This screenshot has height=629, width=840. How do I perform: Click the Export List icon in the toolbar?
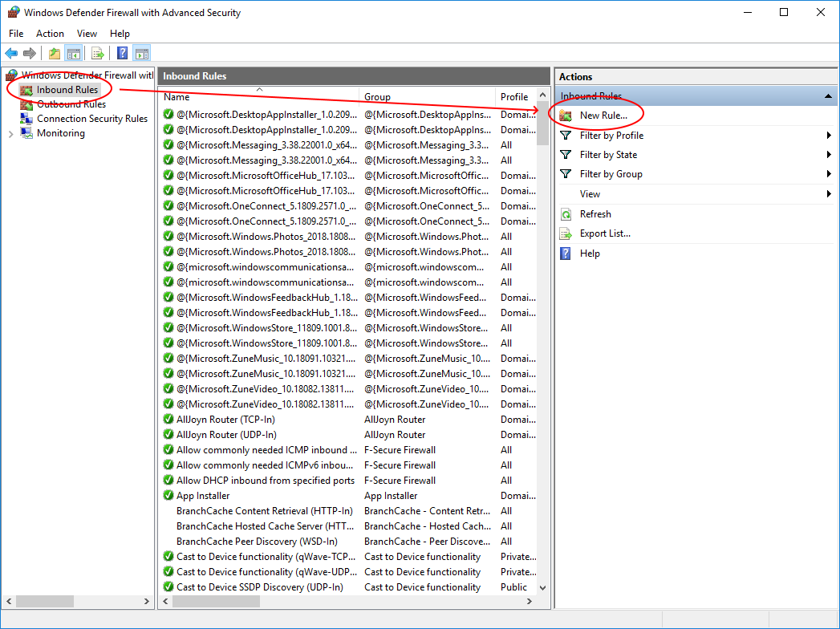point(98,53)
